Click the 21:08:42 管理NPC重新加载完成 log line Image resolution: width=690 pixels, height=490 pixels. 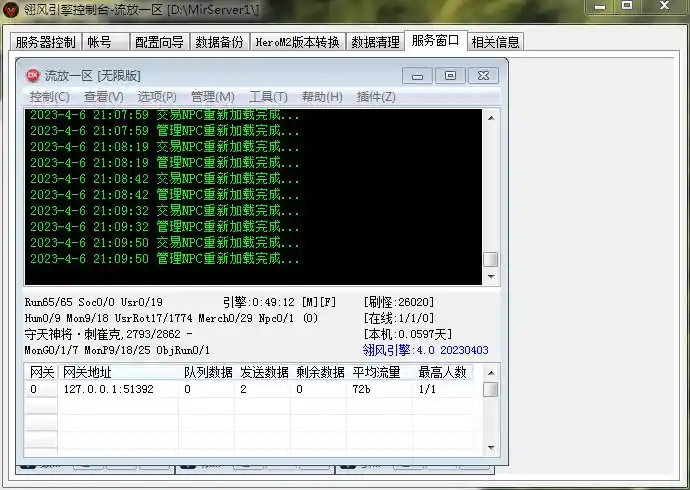165,194
